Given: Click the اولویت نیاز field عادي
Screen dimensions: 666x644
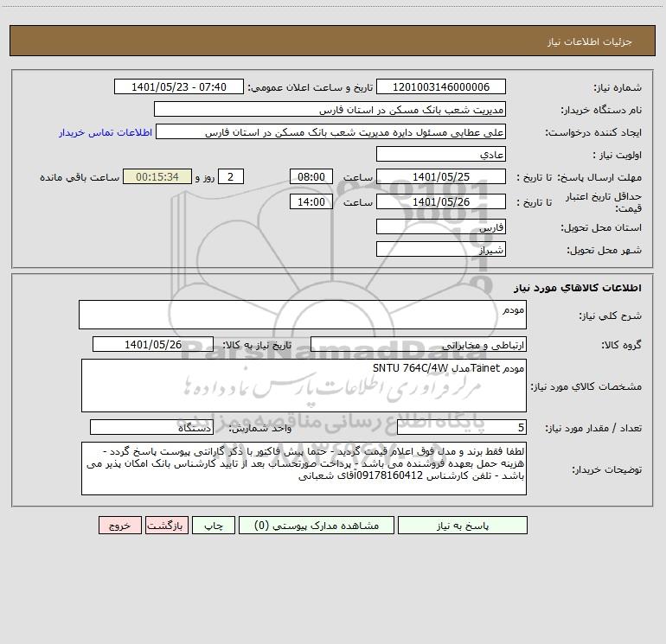Looking at the screenshot, I should [441, 154].
